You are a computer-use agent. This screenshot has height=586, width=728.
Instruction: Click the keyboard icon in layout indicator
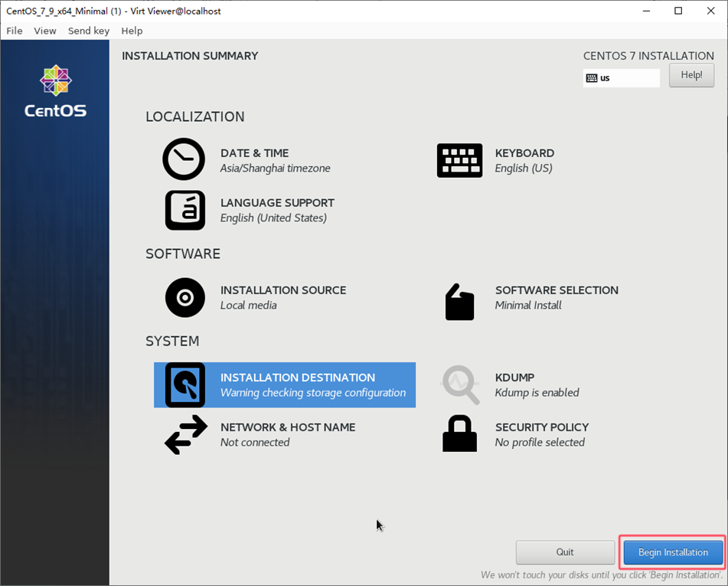pyautogui.click(x=592, y=78)
